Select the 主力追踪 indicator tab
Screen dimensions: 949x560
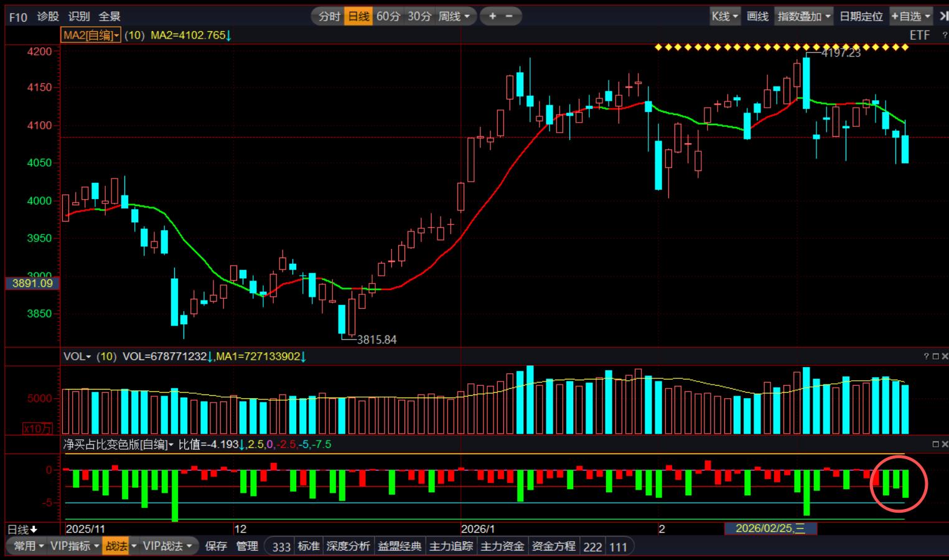coord(451,546)
